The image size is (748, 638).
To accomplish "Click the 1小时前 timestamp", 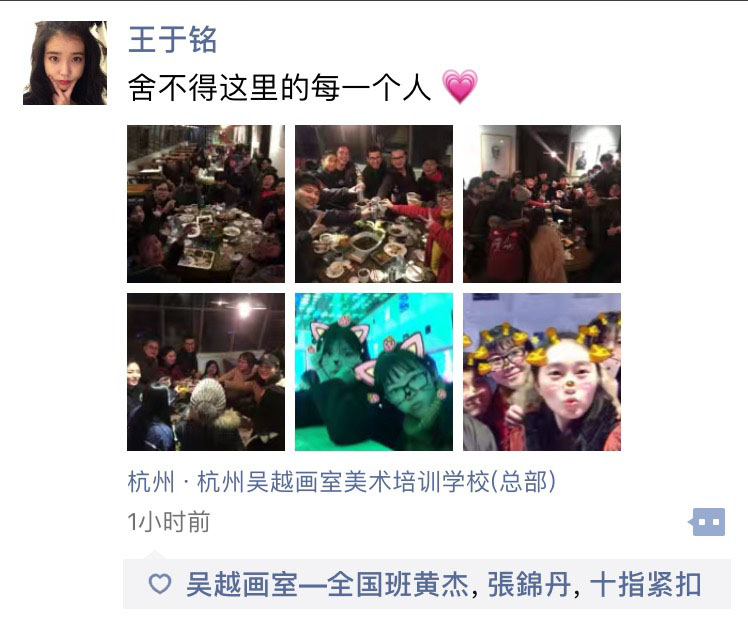I will [168, 522].
